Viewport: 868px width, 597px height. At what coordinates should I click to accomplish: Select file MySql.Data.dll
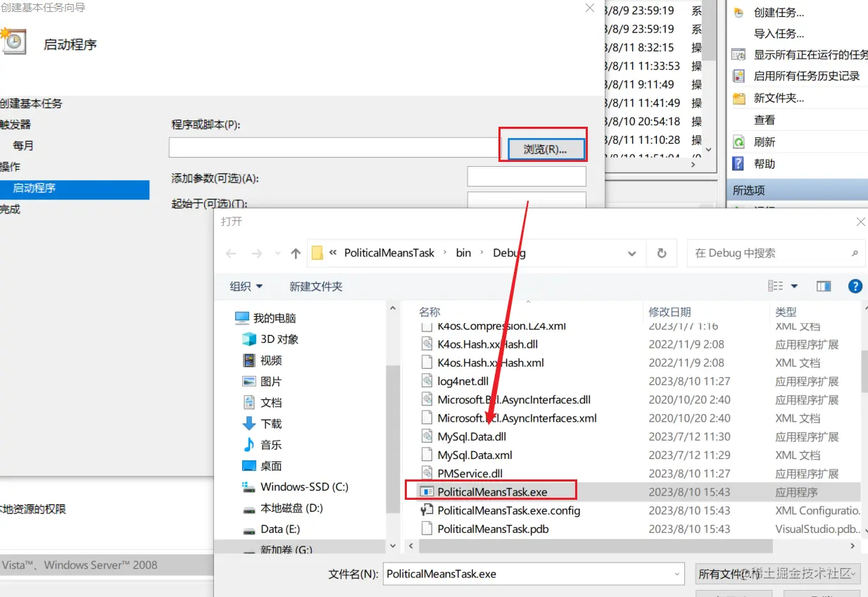click(x=472, y=436)
